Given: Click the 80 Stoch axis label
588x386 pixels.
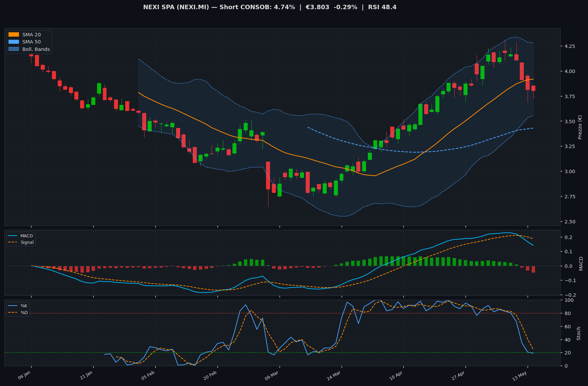Looking at the screenshot, I should pyautogui.click(x=567, y=313).
